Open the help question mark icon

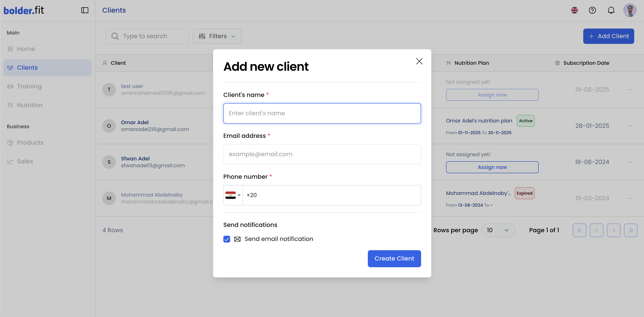tap(592, 10)
